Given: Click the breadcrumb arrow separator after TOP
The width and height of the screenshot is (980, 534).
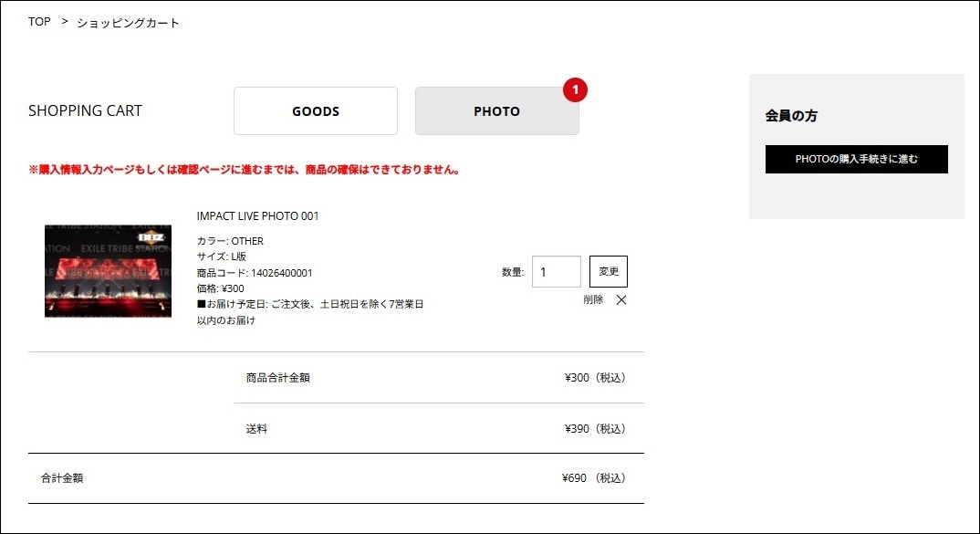Looking at the screenshot, I should pyautogui.click(x=65, y=21).
